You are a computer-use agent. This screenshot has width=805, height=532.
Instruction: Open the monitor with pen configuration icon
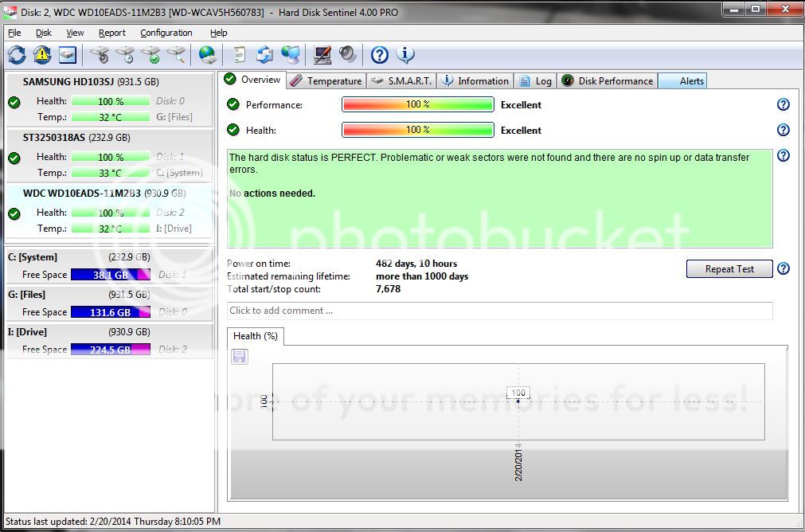tap(322, 55)
